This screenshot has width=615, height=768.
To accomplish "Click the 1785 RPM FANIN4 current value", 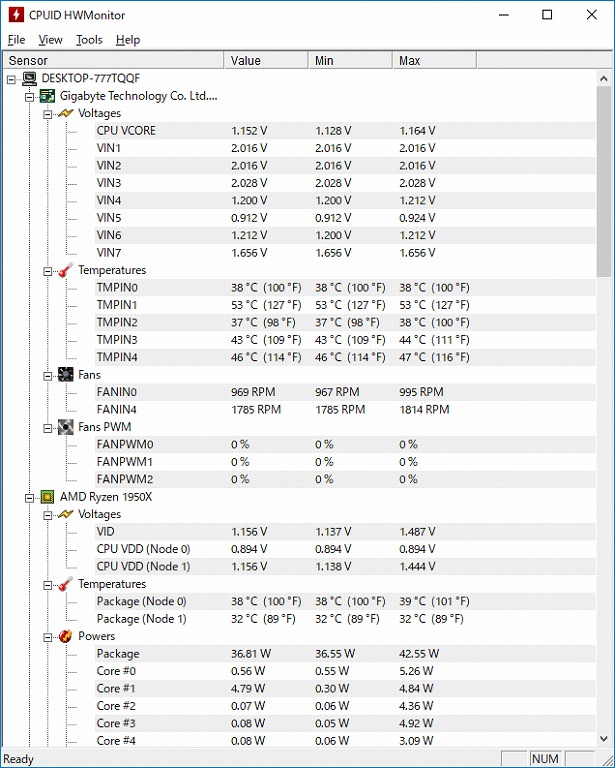I will (x=256, y=409).
